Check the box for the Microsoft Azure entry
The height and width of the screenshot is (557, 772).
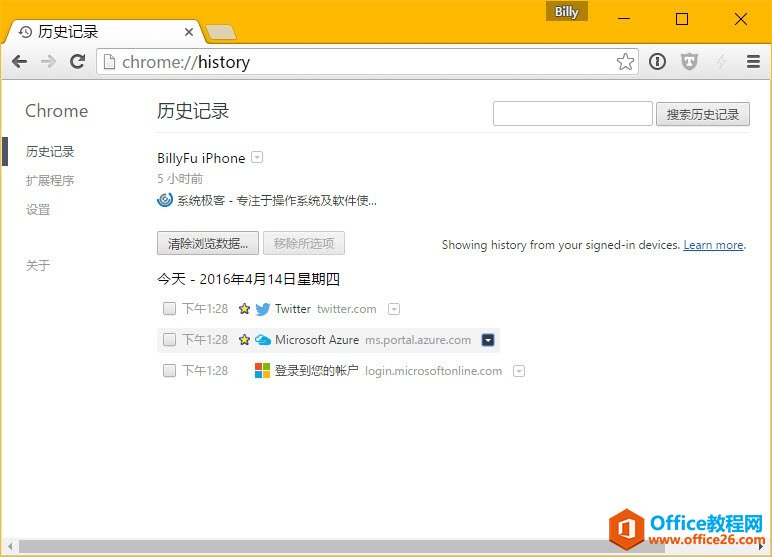click(169, 340)
